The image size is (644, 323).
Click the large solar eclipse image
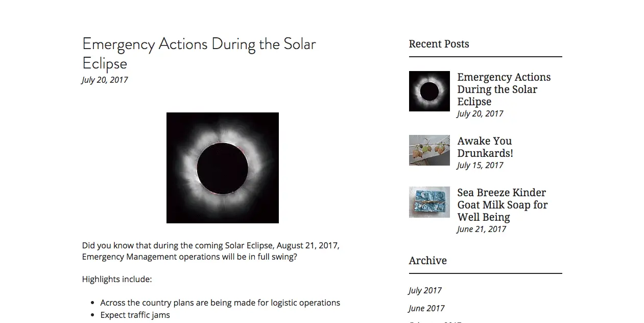[223, 168]
